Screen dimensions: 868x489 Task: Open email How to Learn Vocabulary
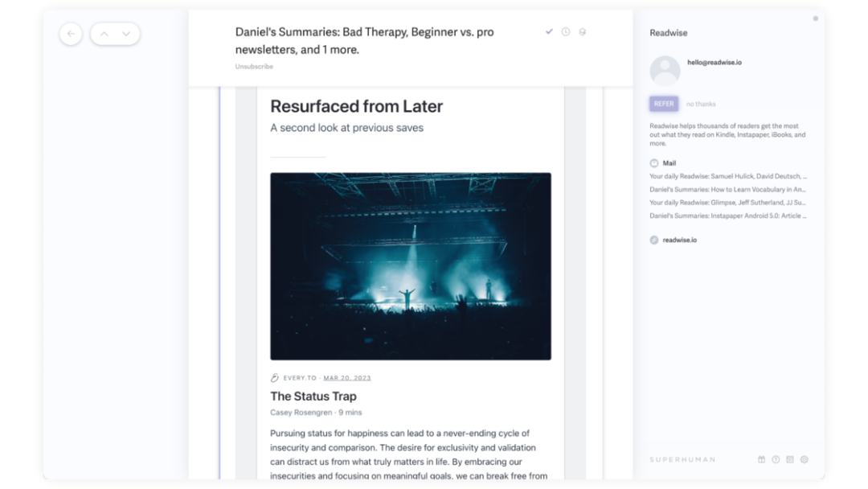point(728,189)
